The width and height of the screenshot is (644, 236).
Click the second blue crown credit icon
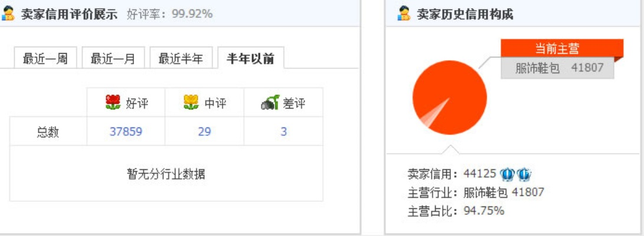point(524,174)
